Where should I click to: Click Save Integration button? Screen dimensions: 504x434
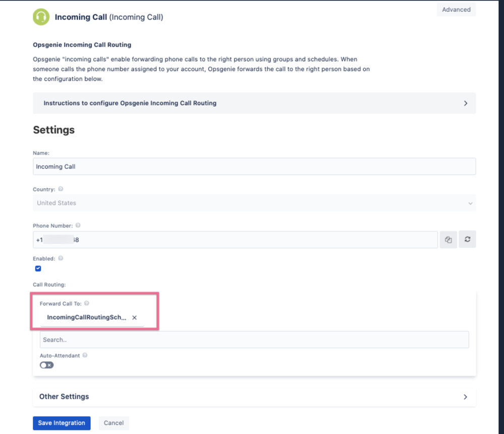(62, 423)
